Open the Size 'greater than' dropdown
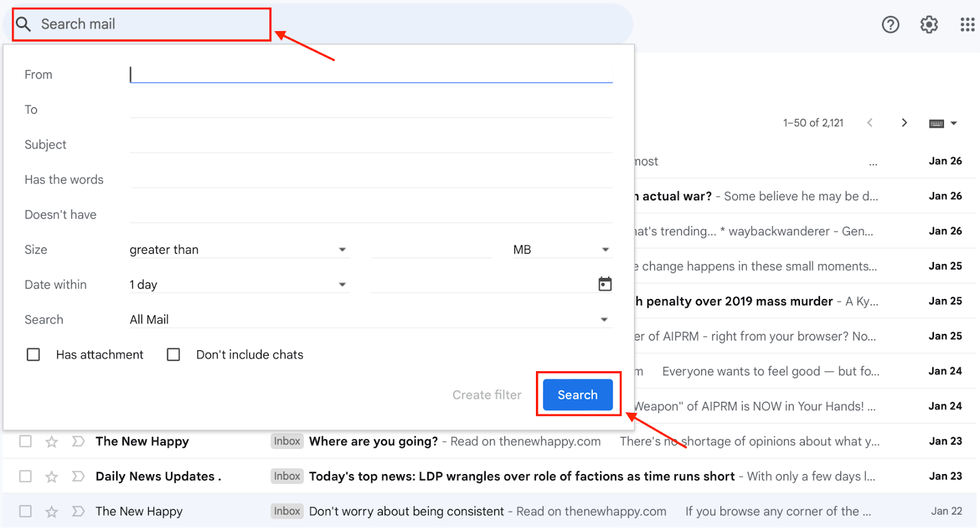The height and width of the screenshot is (528, 980). tap(239, 249)
